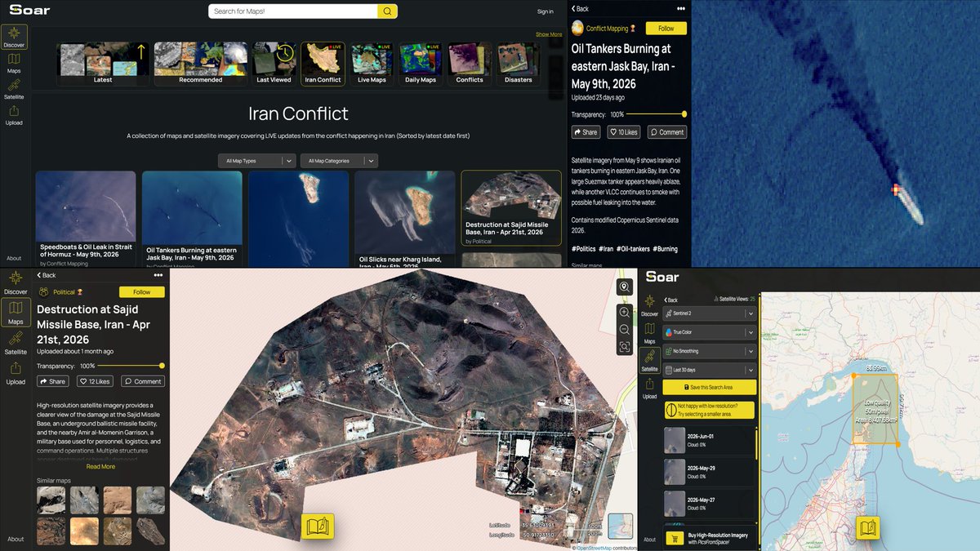Select the 2026-May-29 satellite result
This screenshot has height=551, width=980.
[709, 472]
